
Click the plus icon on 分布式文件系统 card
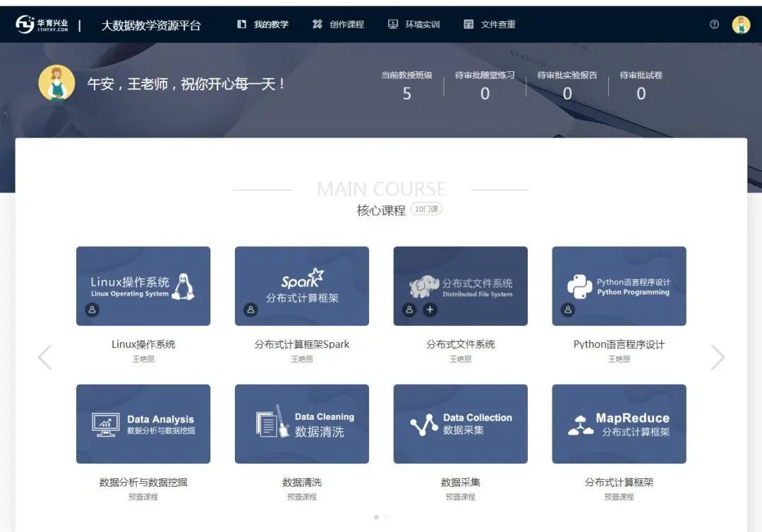(429, 309)
